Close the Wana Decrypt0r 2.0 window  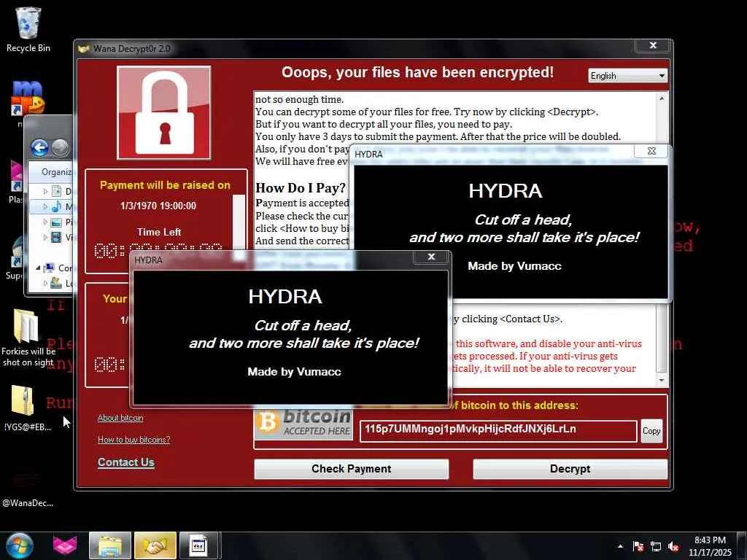pyautogui.click(x=654, y=45)
